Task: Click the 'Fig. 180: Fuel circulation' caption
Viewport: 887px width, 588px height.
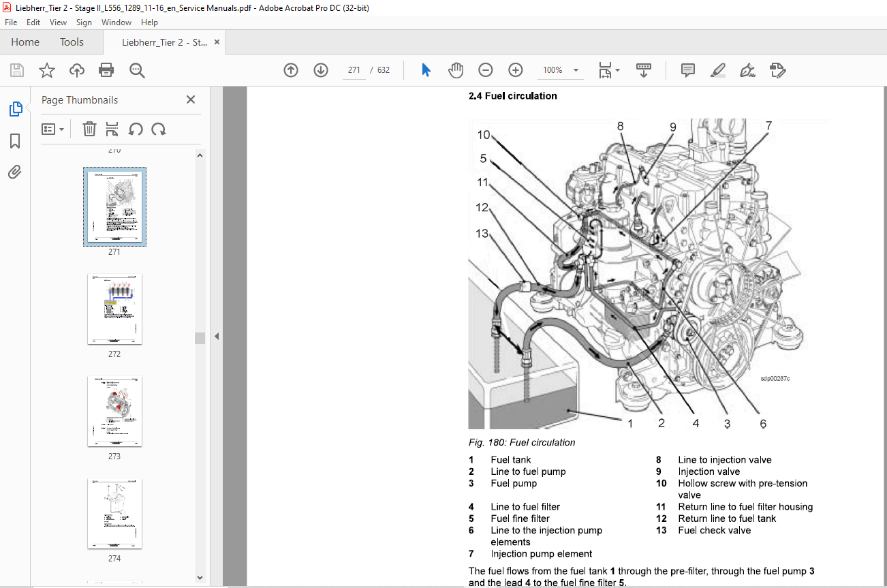Action: [522, 442]
